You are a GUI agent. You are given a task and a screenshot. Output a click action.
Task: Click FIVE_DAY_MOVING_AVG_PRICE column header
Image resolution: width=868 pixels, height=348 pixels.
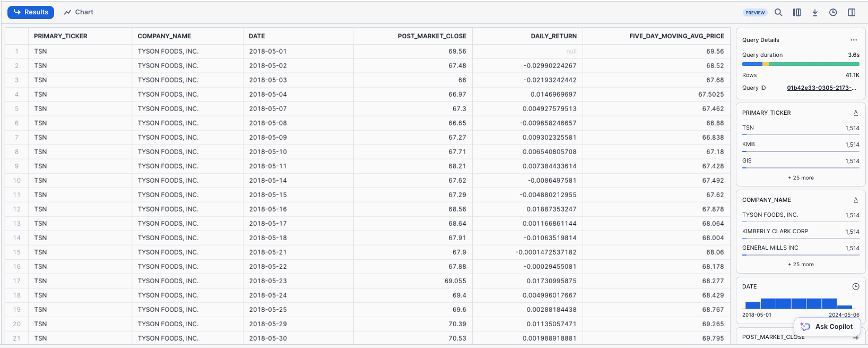tap(656, 36)
